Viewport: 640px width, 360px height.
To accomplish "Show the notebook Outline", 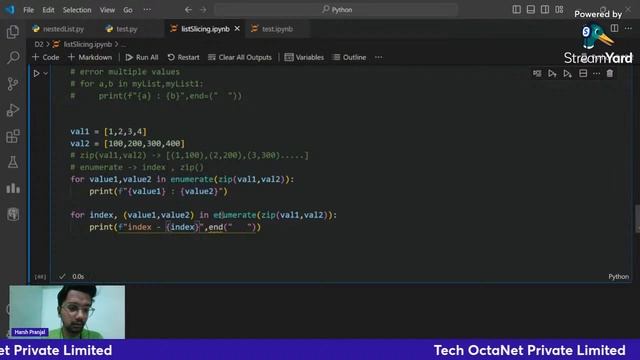I will tap(349, 58).
